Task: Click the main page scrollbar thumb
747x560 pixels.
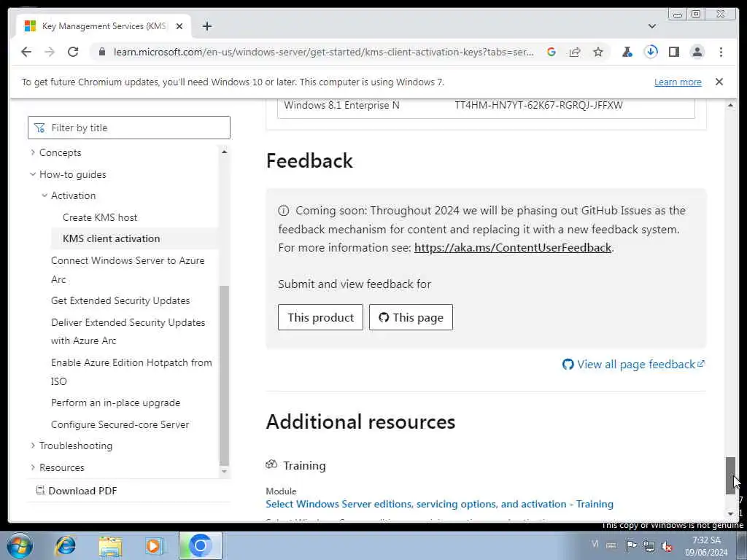Action: coord(730,475)
